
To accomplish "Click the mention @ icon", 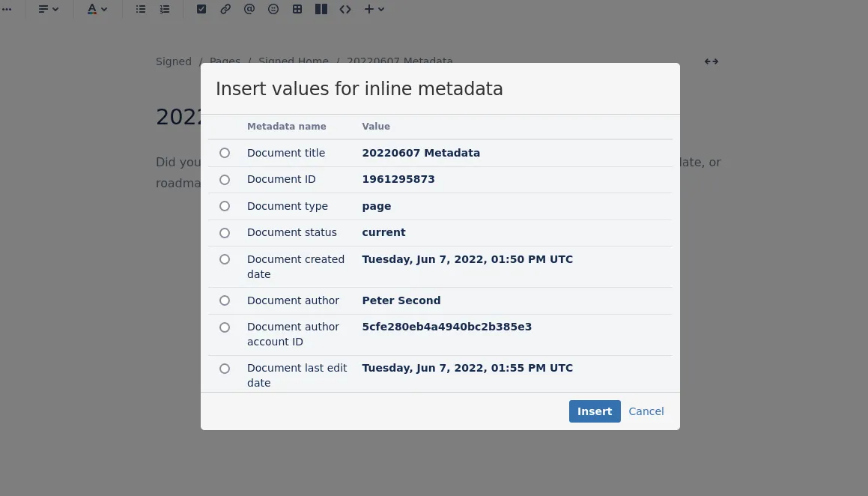I will 249,9.
